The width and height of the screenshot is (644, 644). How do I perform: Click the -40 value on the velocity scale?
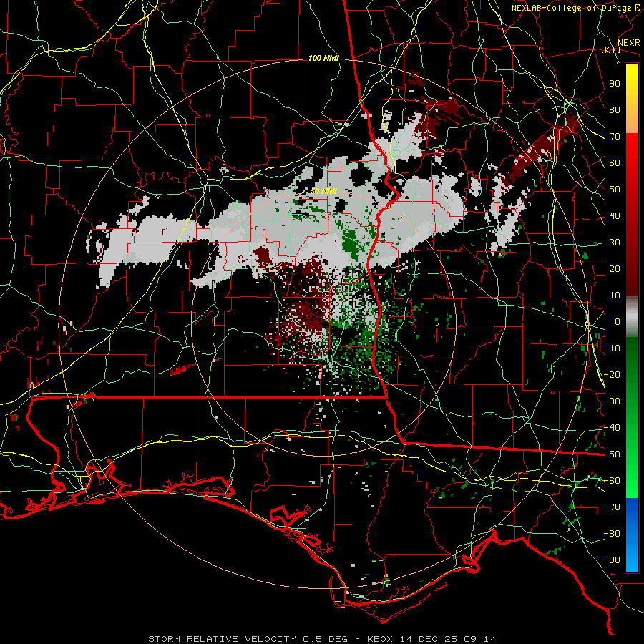(612, 428)
